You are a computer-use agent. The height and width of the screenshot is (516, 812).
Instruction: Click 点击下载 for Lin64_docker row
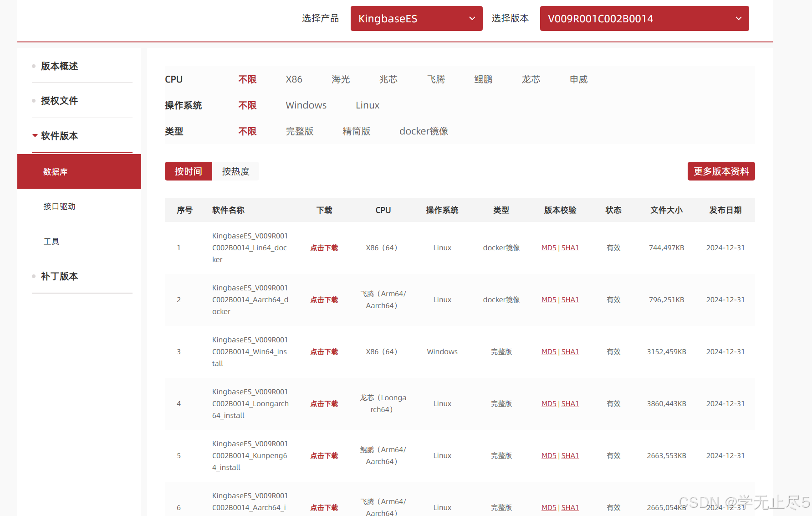pos(324,248)
